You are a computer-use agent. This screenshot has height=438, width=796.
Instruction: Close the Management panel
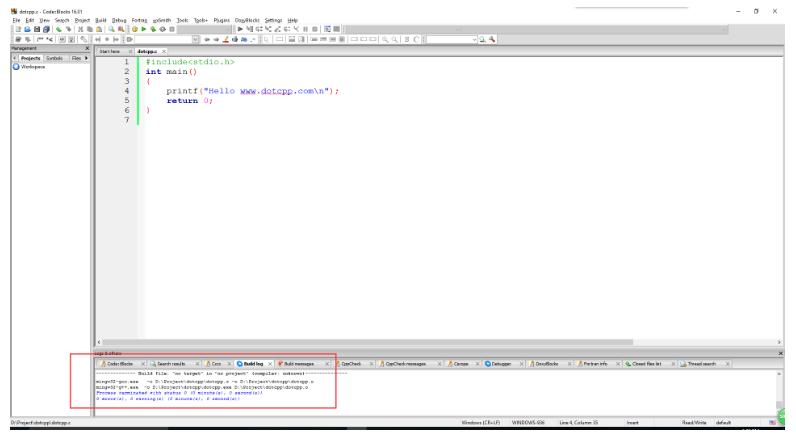[x=86, y=49]
